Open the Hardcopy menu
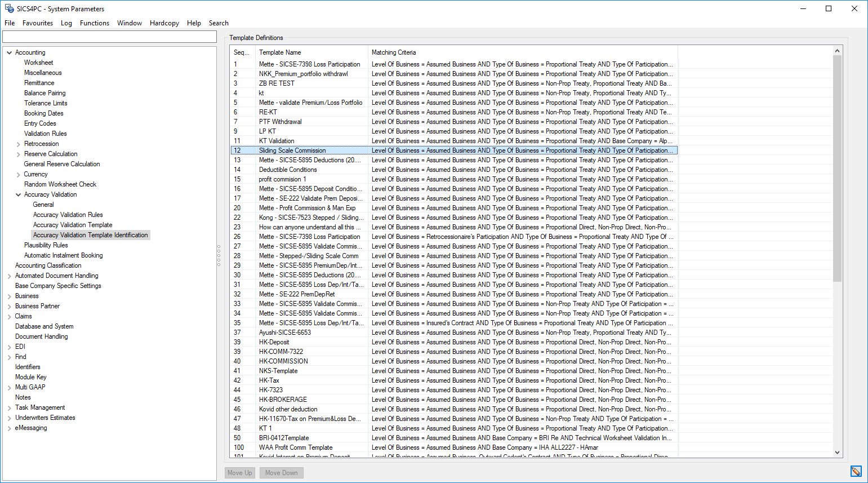This screenshot has height=483, width=868. coord(164,23)
